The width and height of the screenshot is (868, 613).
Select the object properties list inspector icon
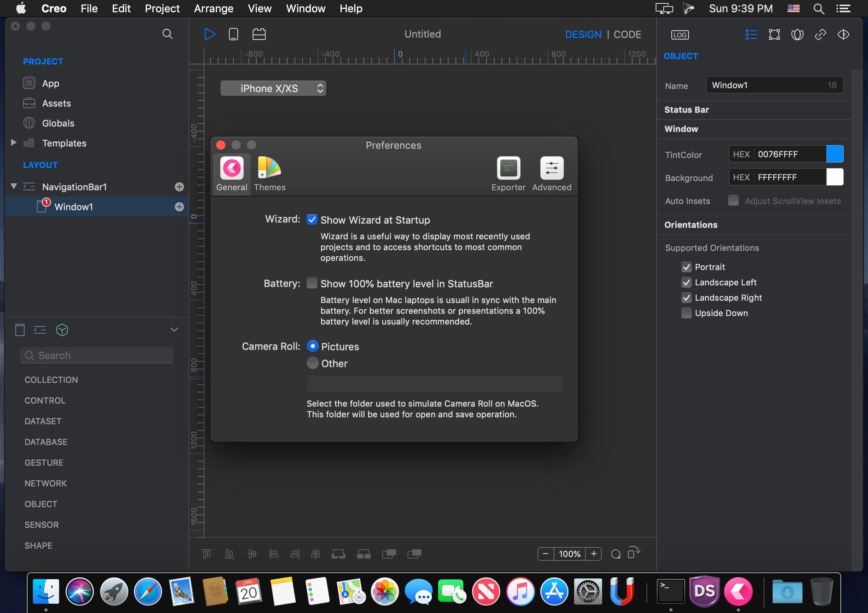point(751,35)
